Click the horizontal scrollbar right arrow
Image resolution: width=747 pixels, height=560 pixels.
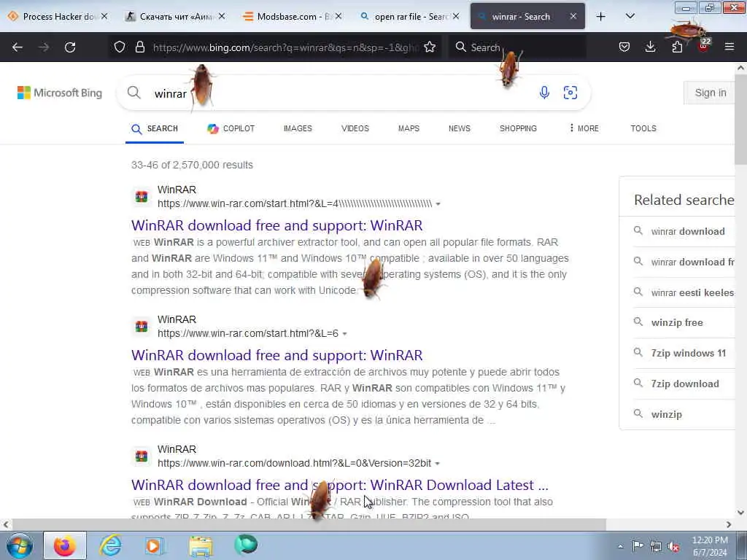[x=729, y=525]
